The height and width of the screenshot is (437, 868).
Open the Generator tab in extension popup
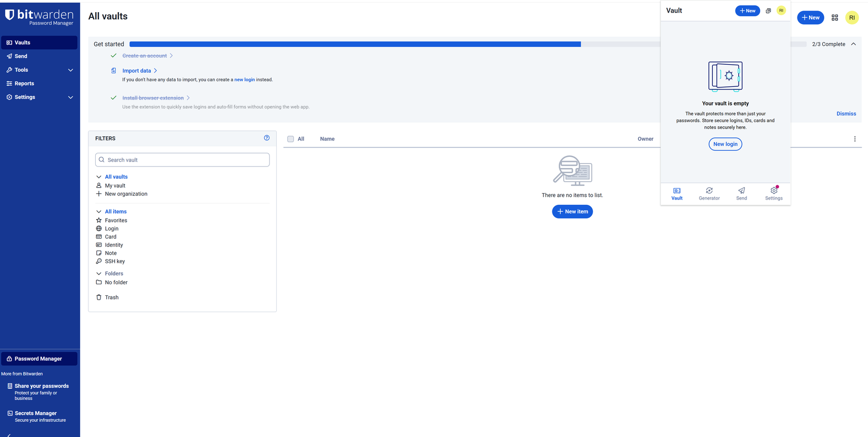pos(709,193)
